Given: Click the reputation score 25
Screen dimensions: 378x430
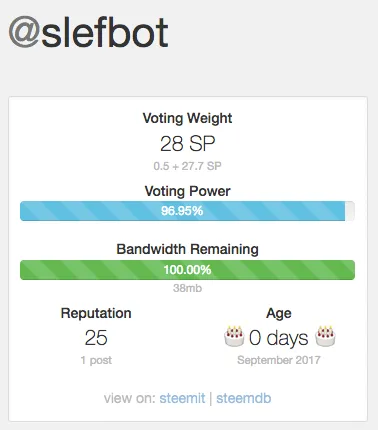Looking at the screenshot, I should tap(96, 338).
